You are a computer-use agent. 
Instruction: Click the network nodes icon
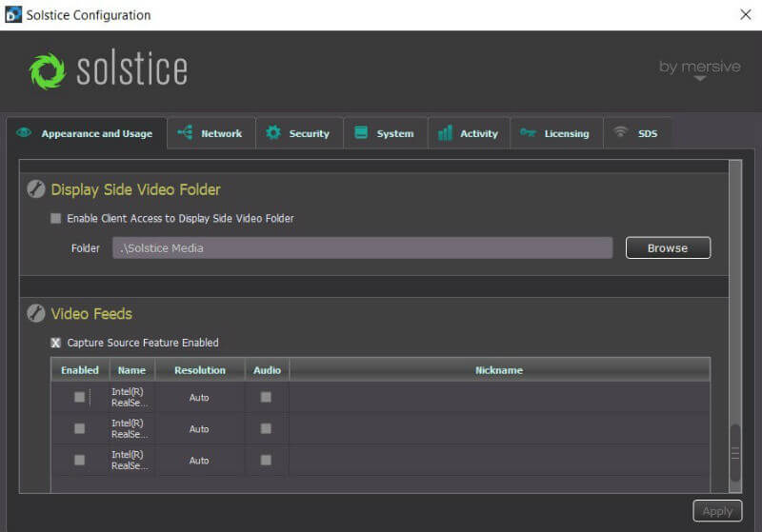point(185,132)
